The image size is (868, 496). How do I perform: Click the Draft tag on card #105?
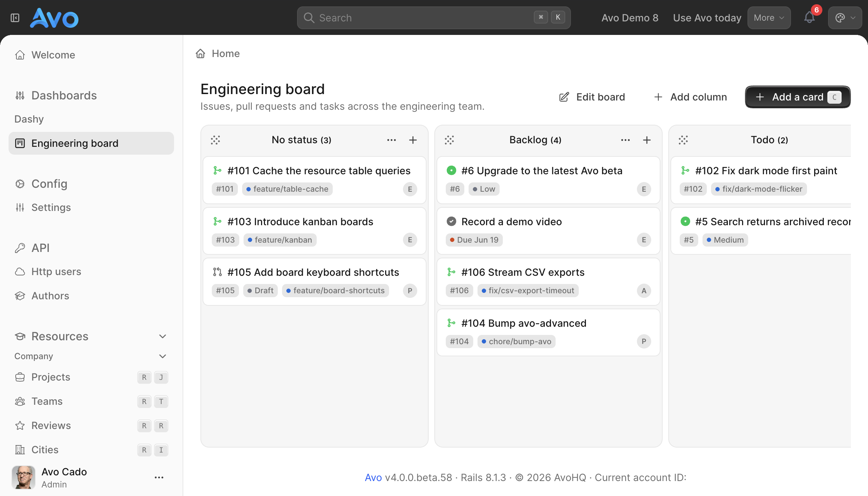coord(260,291)
